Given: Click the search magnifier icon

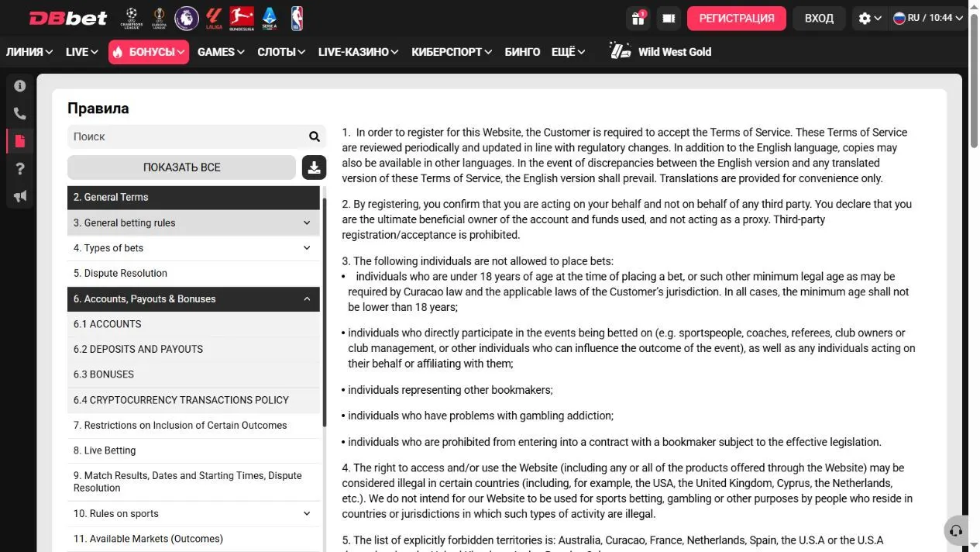Looking at the screenshot, I should [315, 136].
